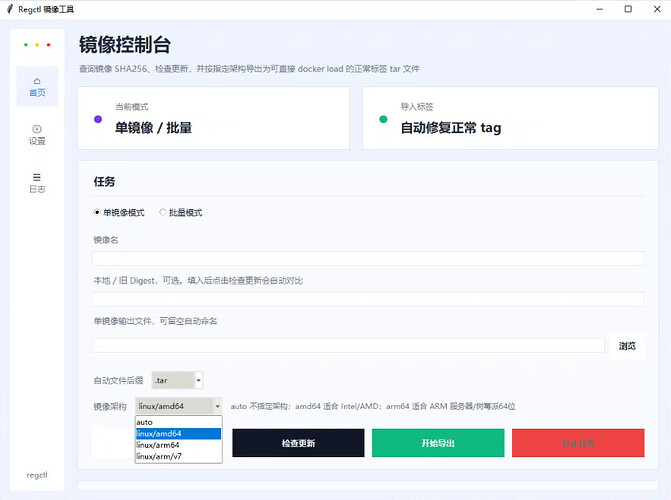Click the red dot in sidebar header
This screenshot has width=671, height=500.
(48, 45)
